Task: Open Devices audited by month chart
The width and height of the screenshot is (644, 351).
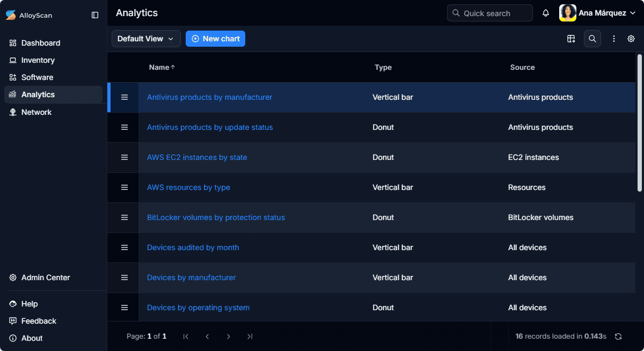Action: 193,247
